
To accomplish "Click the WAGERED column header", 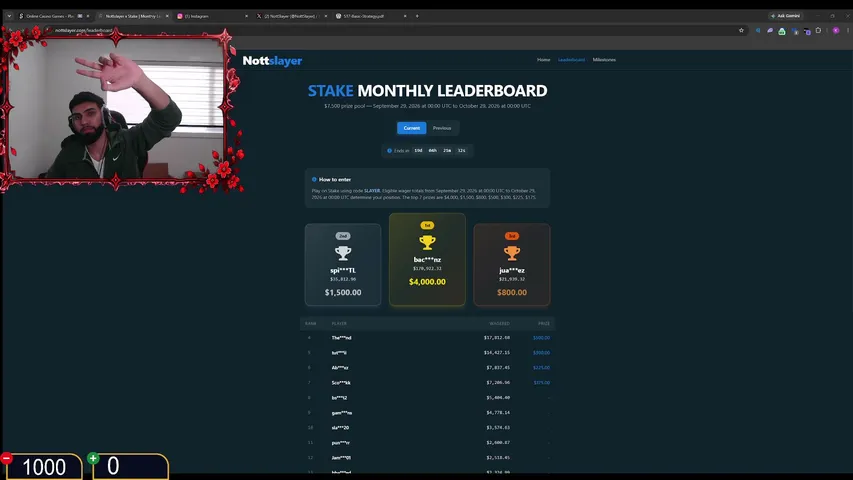I will coord(499,323).
